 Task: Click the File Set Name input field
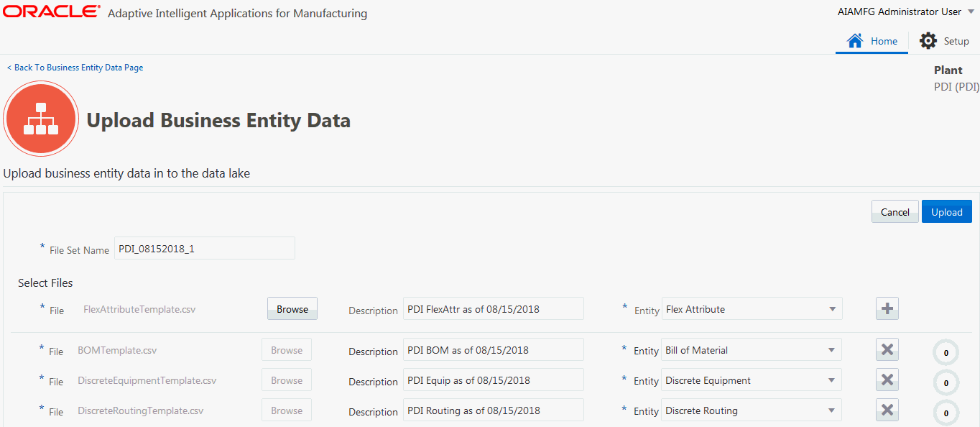(x=205, y=248)
